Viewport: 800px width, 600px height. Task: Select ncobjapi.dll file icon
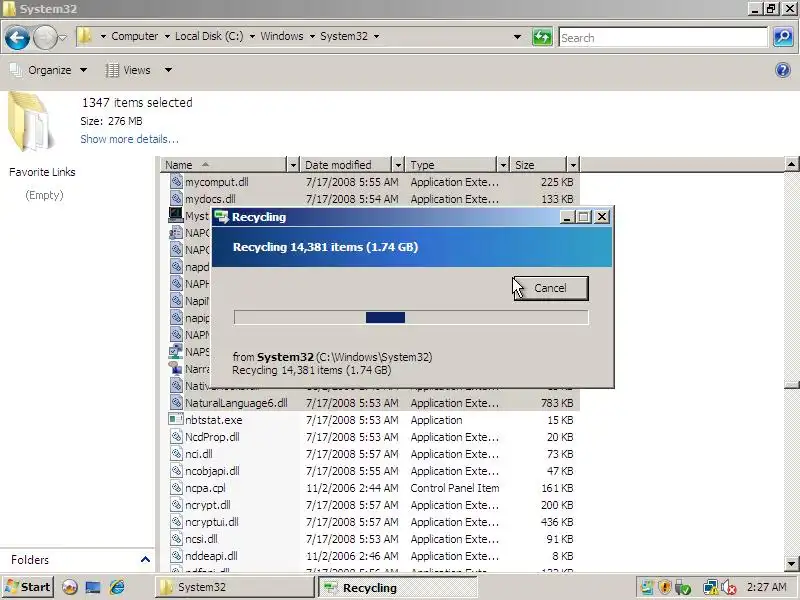[x=176, y=470]
